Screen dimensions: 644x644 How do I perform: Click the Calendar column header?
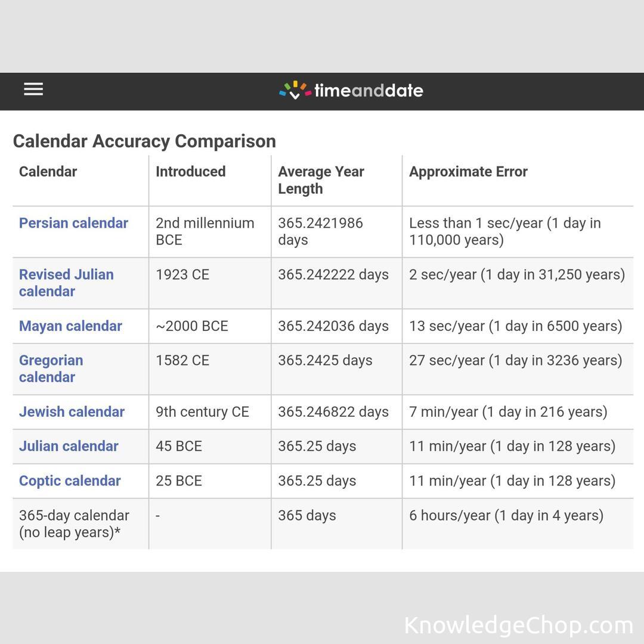[48, 172]
